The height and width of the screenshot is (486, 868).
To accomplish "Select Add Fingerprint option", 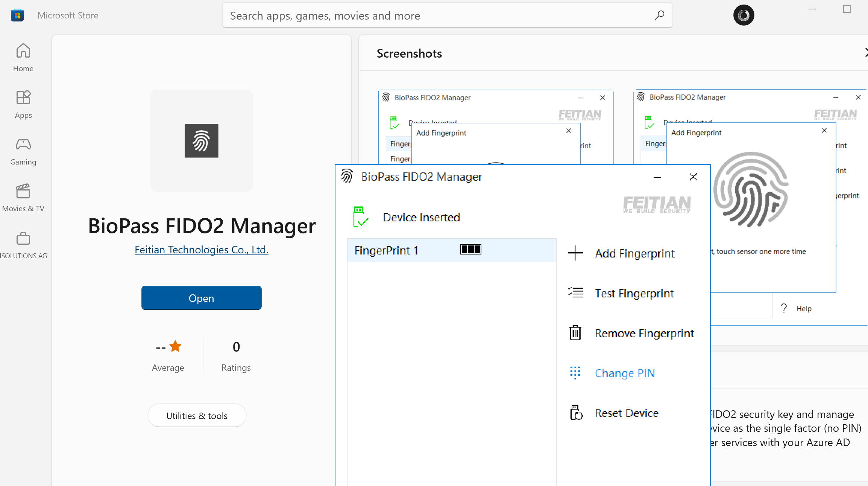I will (x=634, y=253).
